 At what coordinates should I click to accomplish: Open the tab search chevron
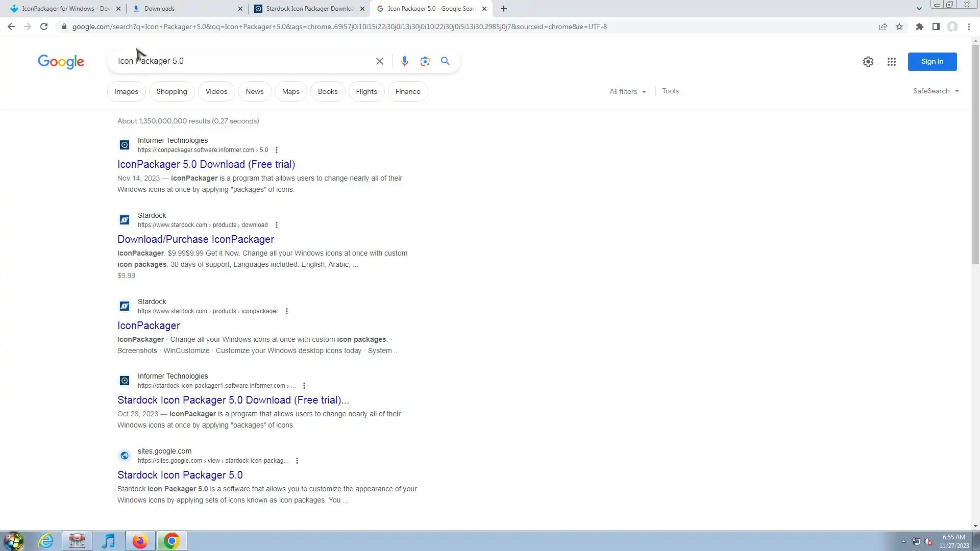pos(919,9)
